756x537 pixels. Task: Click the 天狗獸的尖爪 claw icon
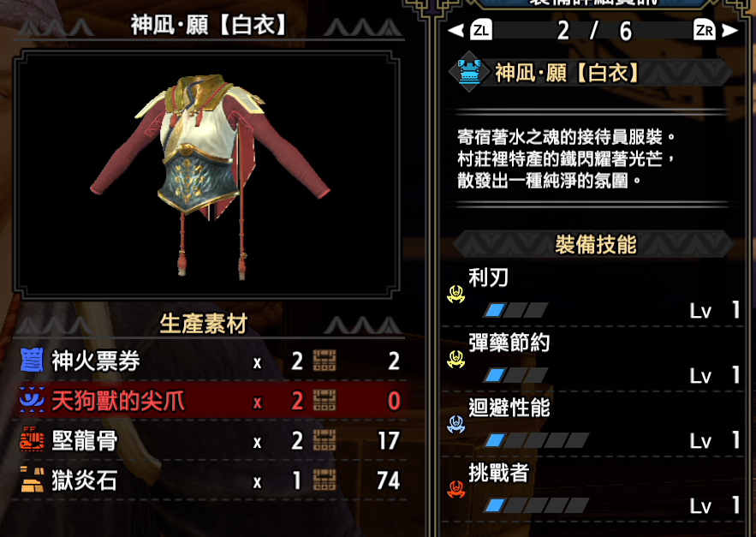click(32, 400)
